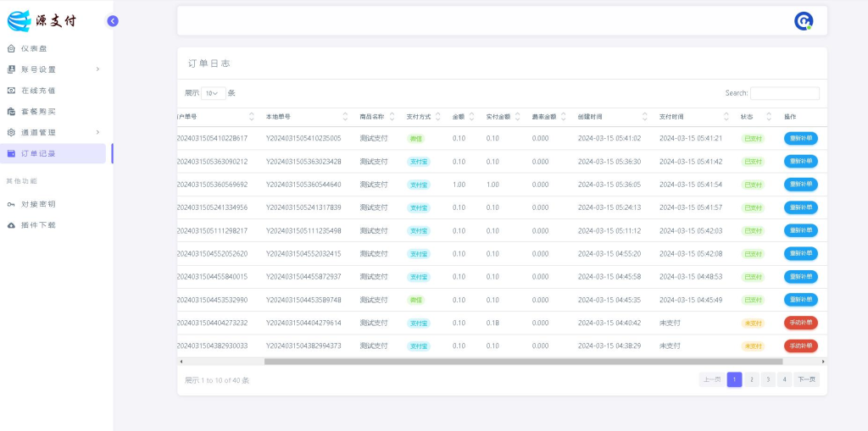Go to the 下一页 next page

pos(807,379)
